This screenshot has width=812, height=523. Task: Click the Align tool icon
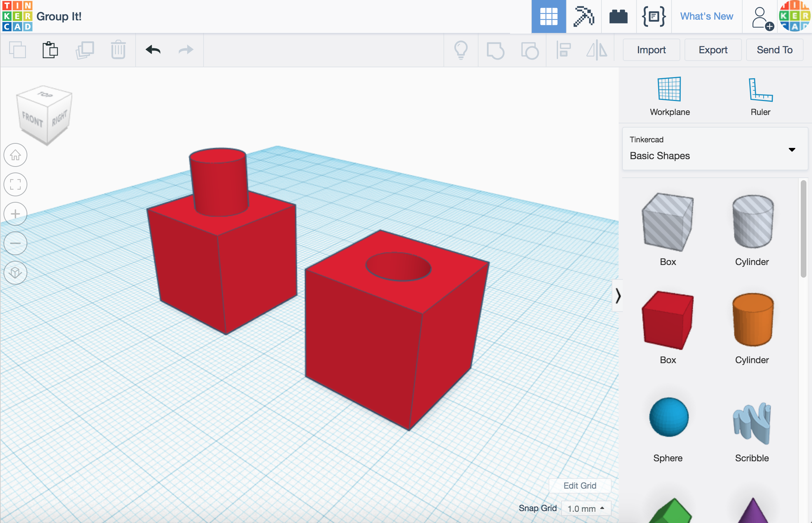564,50
